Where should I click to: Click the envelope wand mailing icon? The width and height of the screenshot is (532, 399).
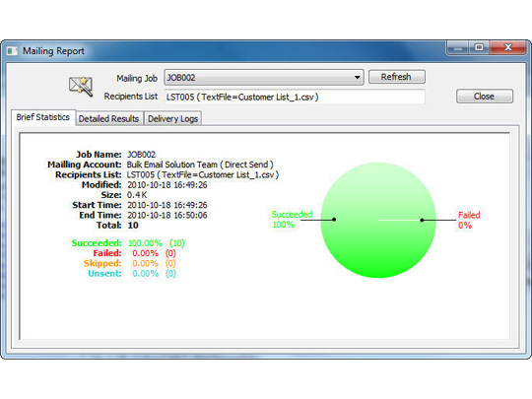point(81,86)
